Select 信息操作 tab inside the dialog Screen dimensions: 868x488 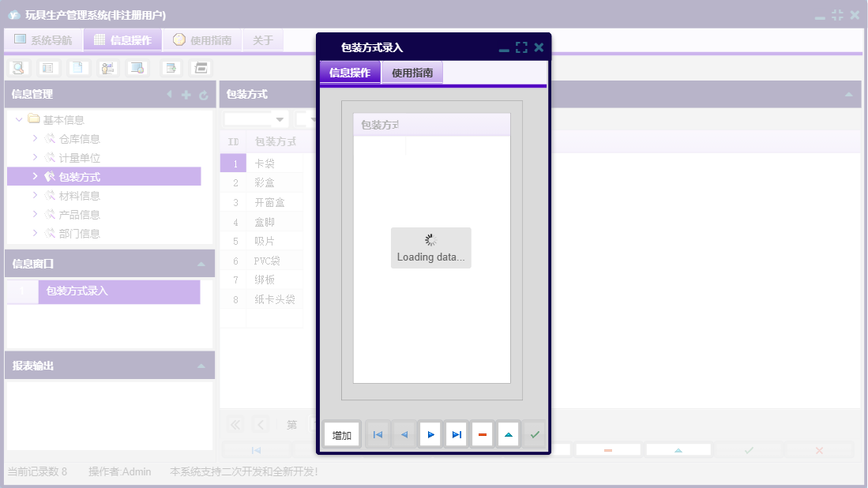(350, 73)
